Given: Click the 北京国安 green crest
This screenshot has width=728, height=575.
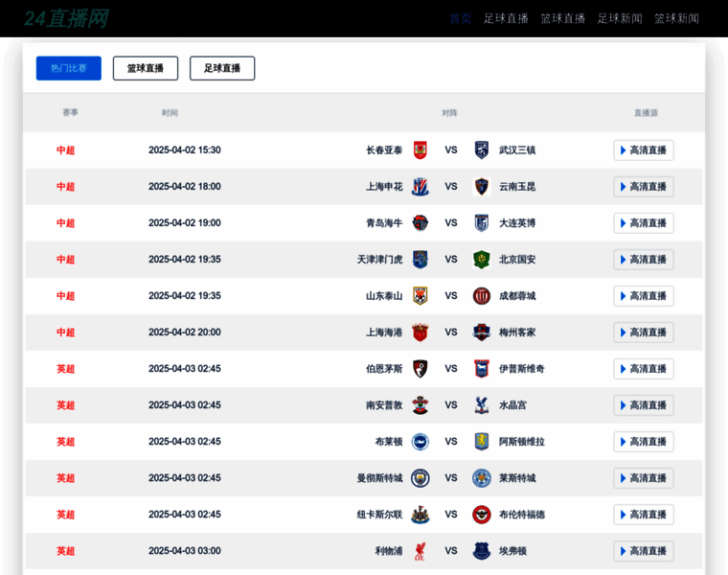Looking at the screenshot, I should click(482, 260).
